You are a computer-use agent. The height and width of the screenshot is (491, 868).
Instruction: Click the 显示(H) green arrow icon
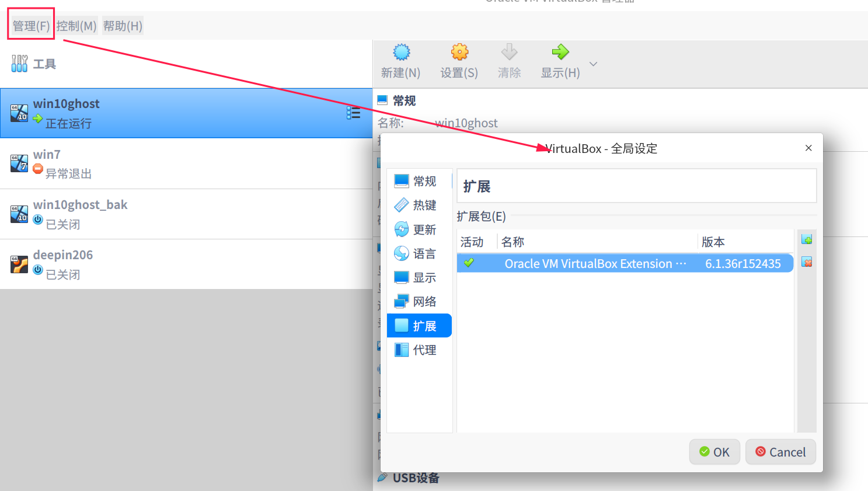point(560,52)
